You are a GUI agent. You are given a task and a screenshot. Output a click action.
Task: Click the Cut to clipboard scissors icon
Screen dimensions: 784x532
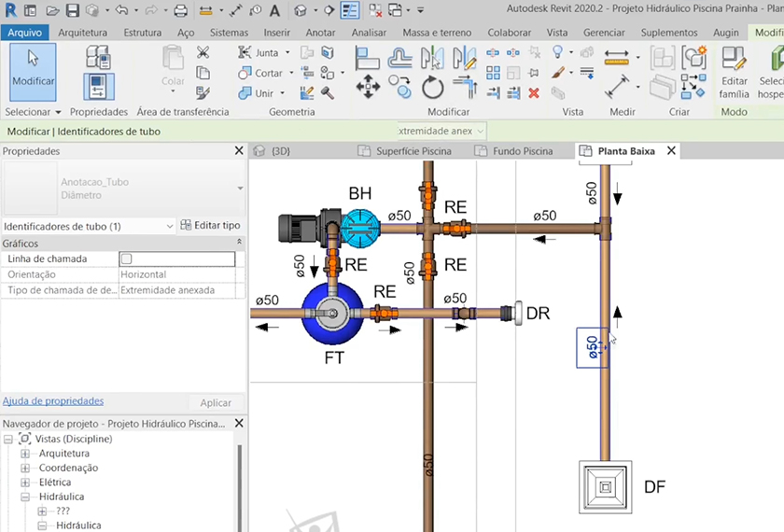pos(203,54)
